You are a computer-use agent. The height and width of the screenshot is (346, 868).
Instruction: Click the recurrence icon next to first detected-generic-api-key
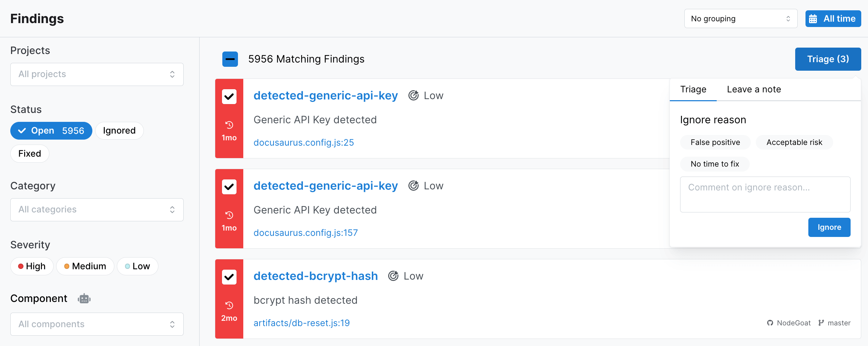point(414,95)
